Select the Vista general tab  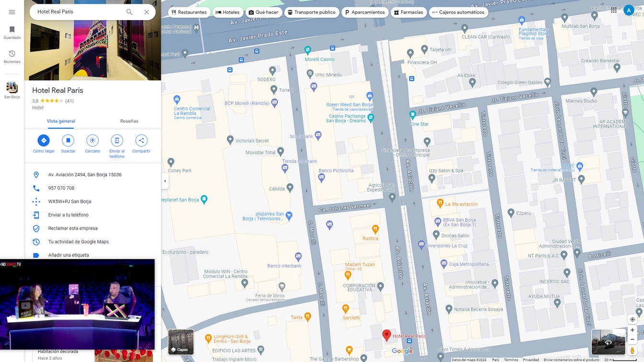(x=61, y=121)
